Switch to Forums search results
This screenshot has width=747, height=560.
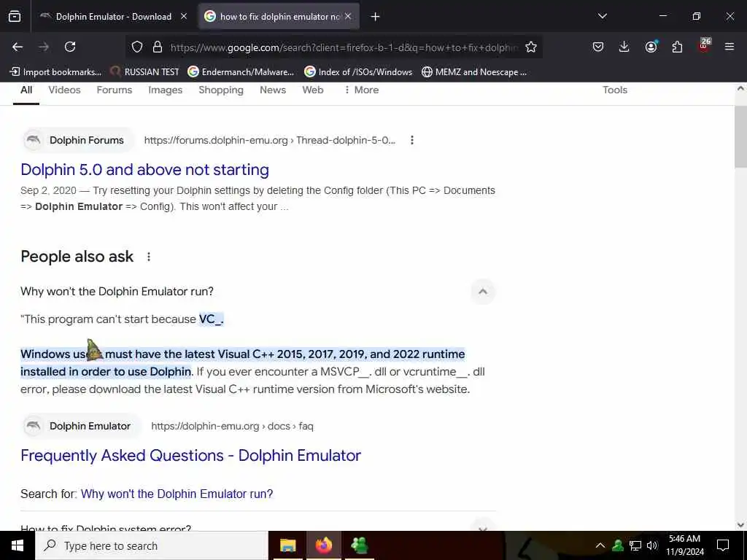pos(115,90)
